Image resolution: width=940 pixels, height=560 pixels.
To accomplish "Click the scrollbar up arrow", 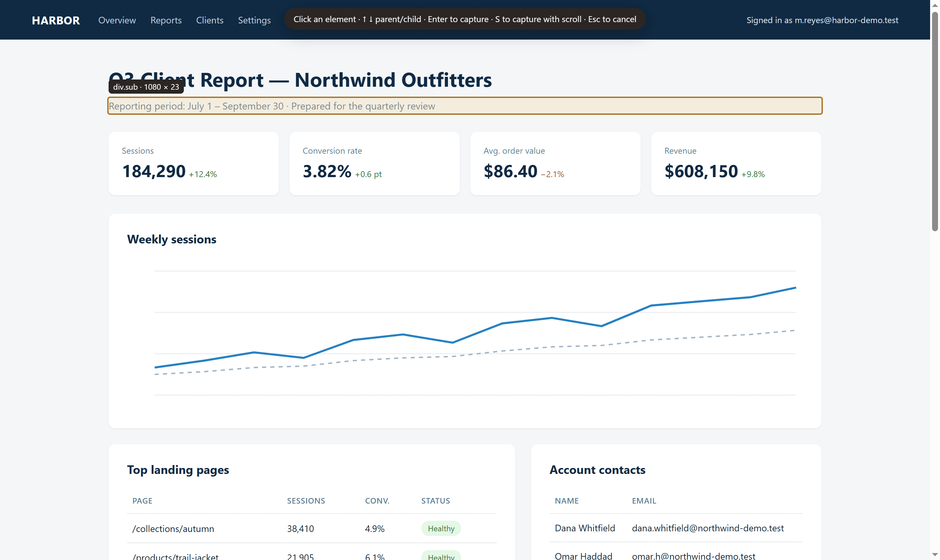I will (x=935, y=5).
